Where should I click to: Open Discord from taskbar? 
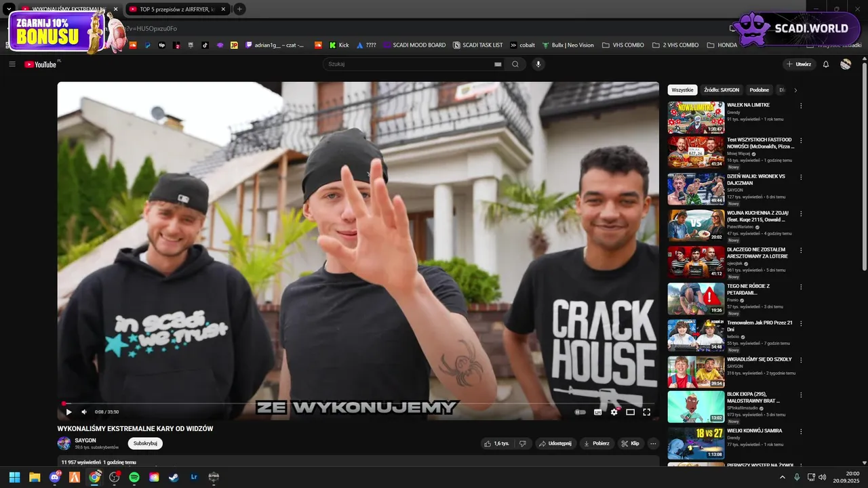click(x=55, y=477)
